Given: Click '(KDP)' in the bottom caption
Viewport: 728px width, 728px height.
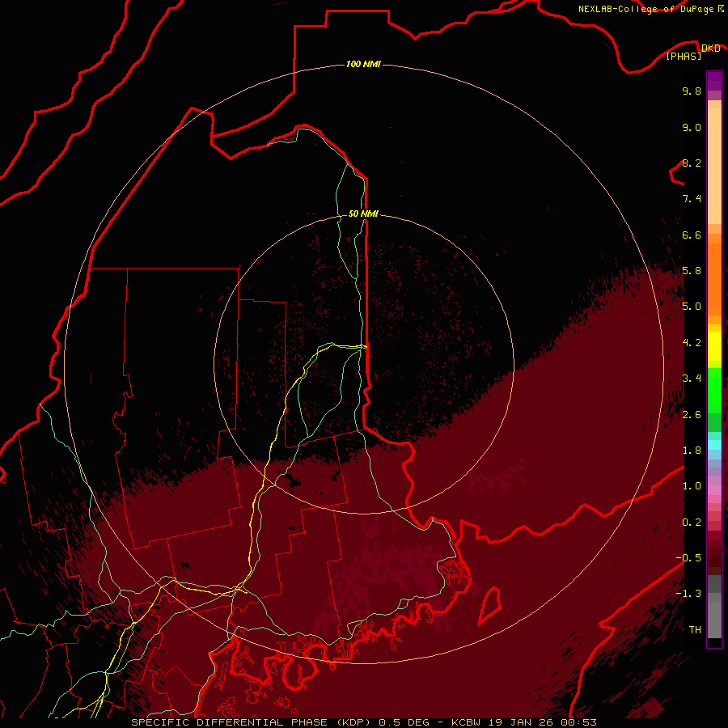Looking at the screenshot, I should click(x=354, y=722).
